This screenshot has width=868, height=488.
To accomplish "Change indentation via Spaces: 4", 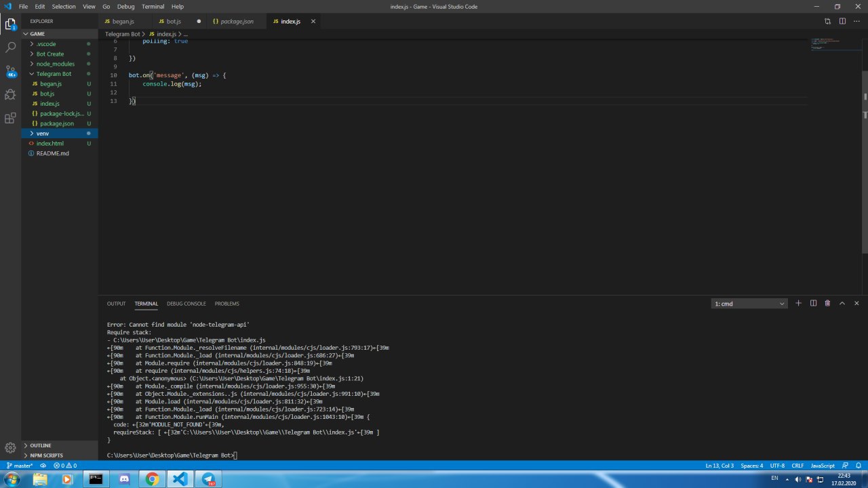I will 752,466.
